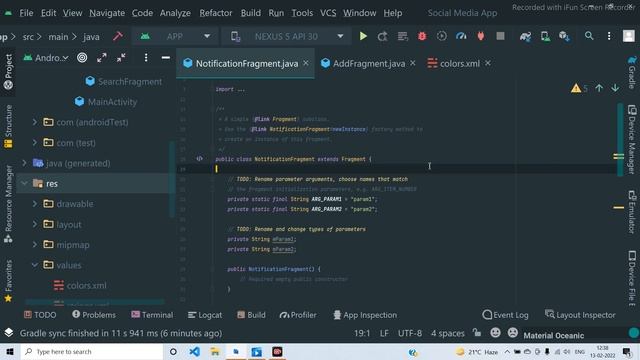The image size is (640, 360).
Task: Open the TODO tool window
Action: pyautogui.click(x=40, y=315)
